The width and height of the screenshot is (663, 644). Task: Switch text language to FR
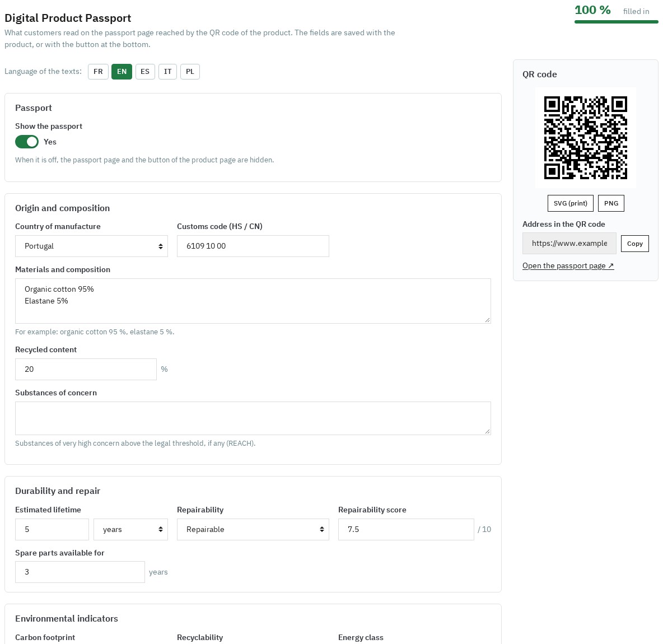pos(98,72)
